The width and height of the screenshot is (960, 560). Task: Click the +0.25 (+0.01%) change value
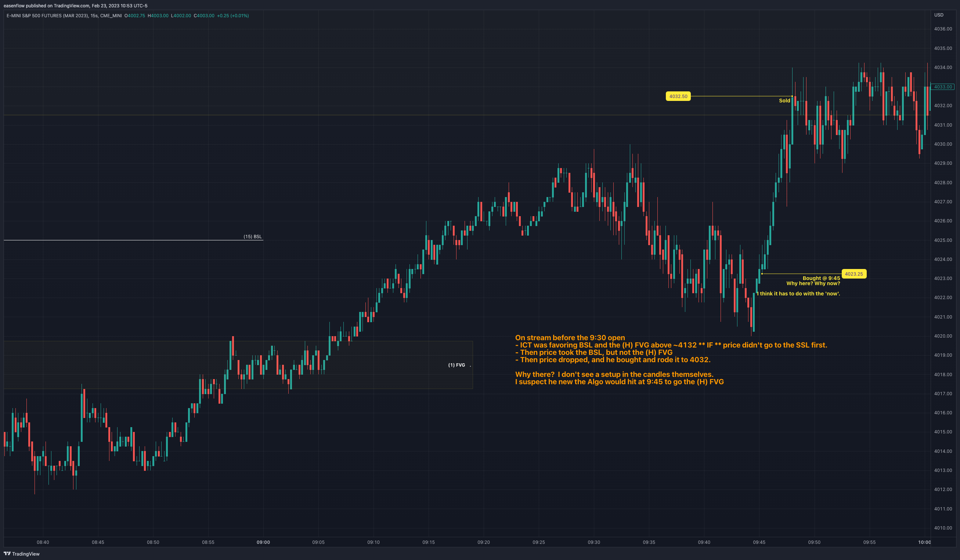point(233,16)
